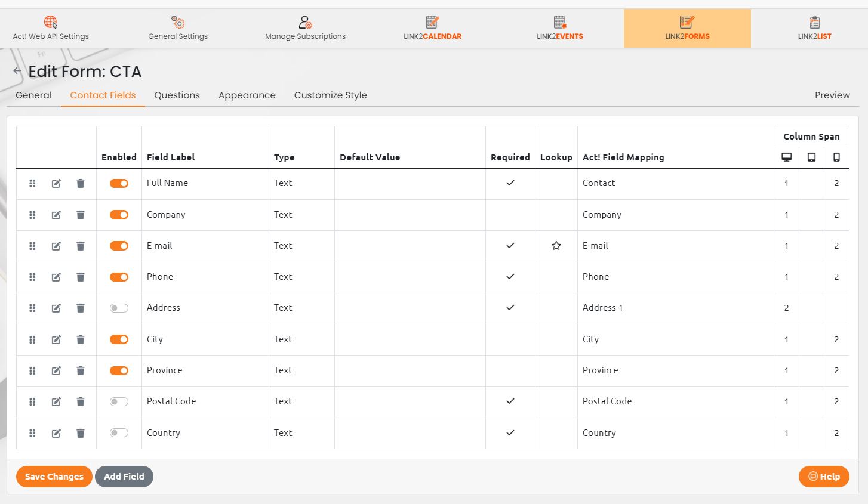Delete the Company field with trash icon
868x504 pixels.
(81, 215)
